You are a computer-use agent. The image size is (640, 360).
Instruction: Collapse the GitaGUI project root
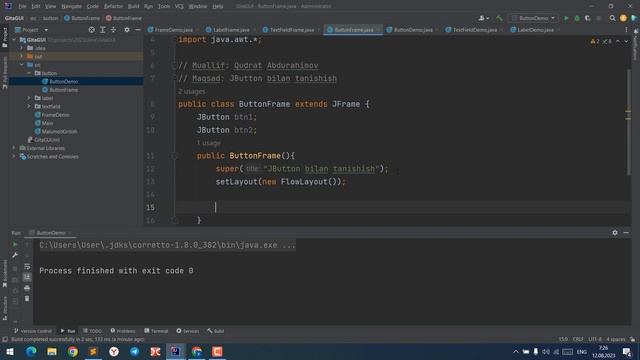(14, 40)
